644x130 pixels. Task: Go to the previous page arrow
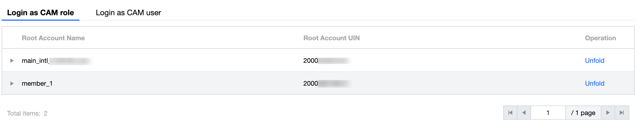(x=524, y=113)
